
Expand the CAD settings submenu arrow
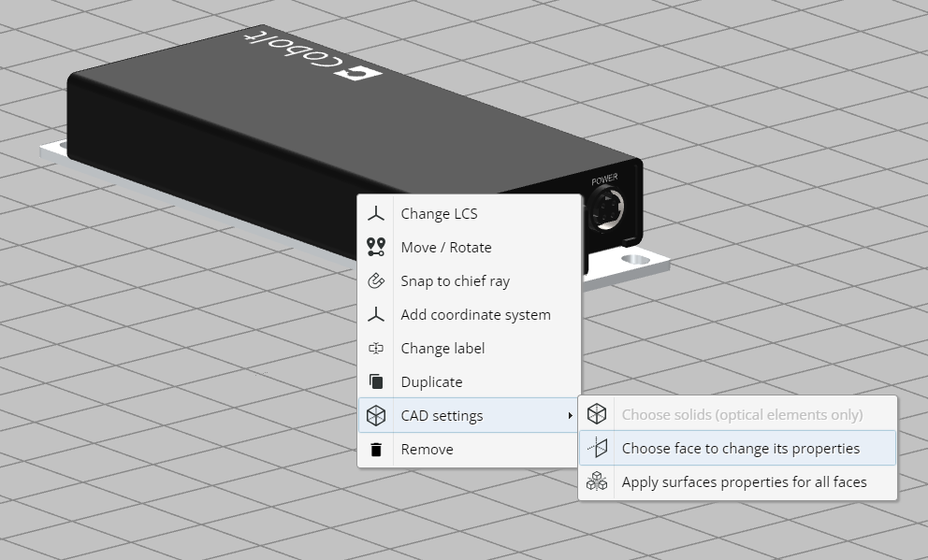(x=570, y=416)
